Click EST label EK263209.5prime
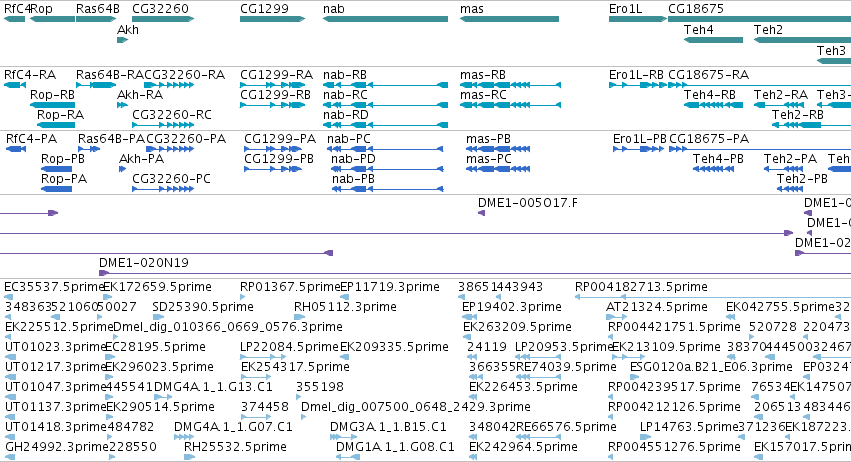 (x=517, y=327)
